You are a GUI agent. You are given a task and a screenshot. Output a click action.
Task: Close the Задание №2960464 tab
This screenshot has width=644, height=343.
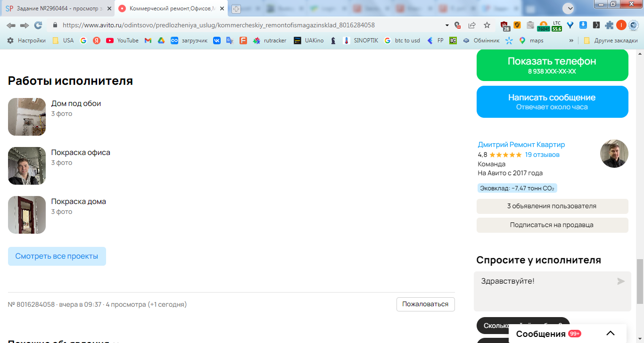(109, 8)
